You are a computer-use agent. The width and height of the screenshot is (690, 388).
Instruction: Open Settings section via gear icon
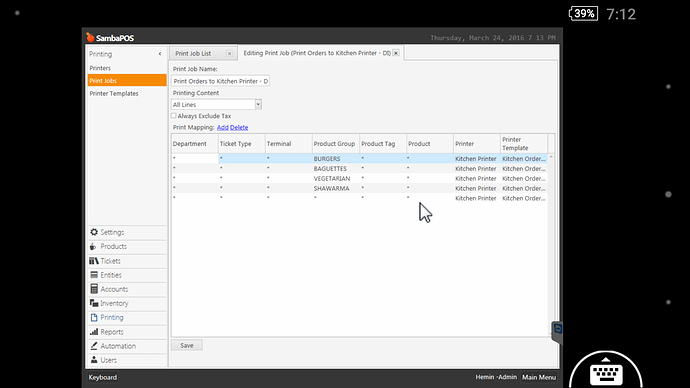pyautogui.click(x=94, y=232)
